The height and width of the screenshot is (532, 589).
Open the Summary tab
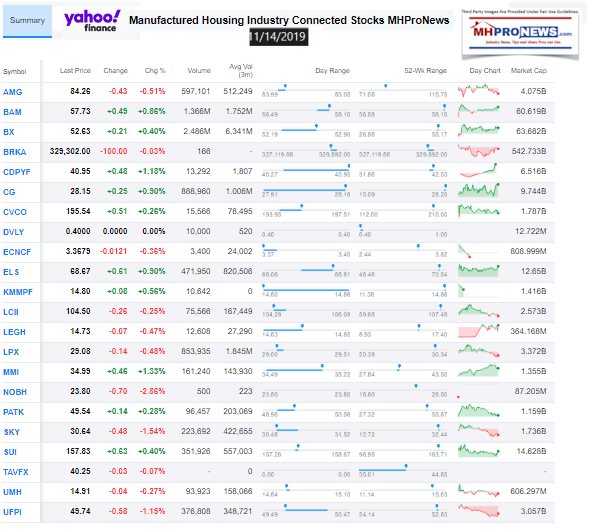[27, 21]
